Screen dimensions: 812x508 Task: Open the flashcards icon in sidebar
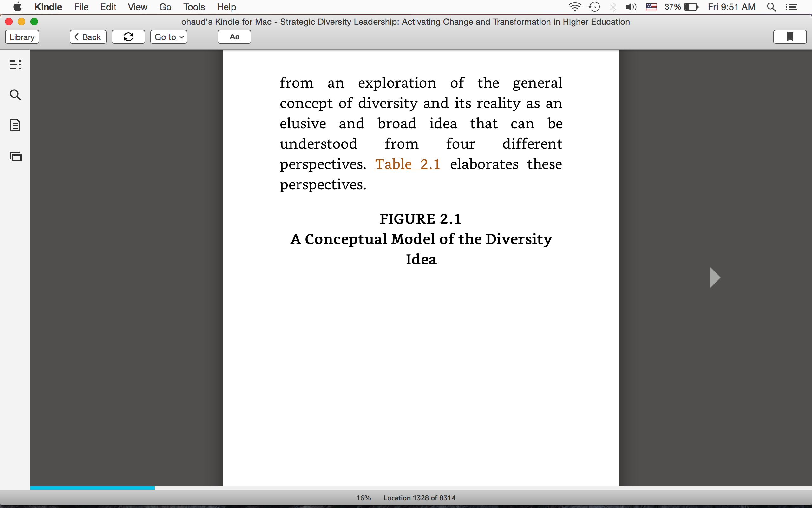tap(15, 157)
